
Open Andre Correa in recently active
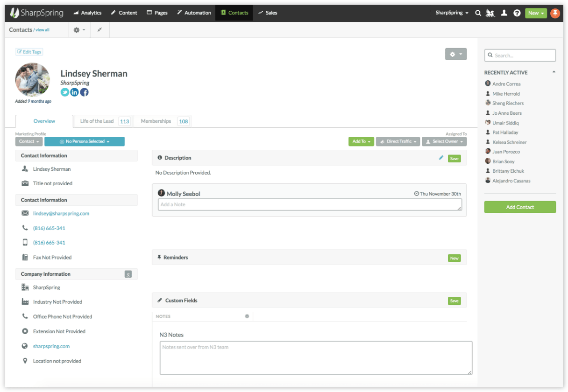pyautogui.click(x=506, y=84)
